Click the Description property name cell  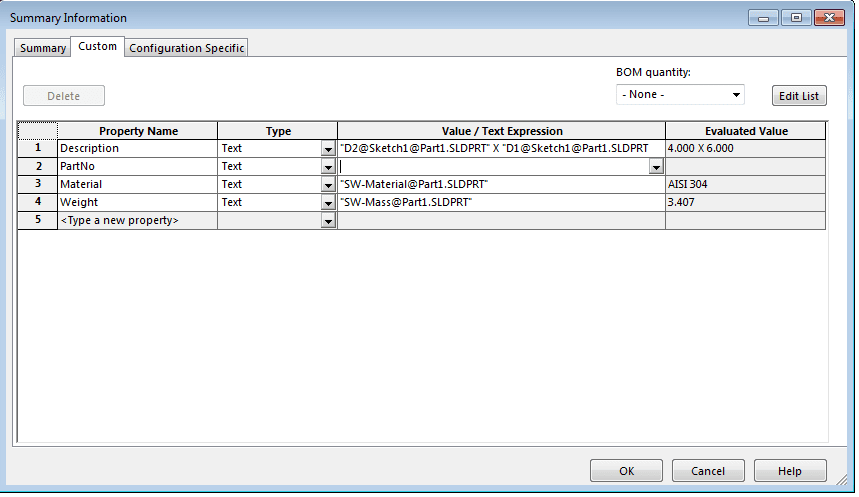click(x=137, y=149)
